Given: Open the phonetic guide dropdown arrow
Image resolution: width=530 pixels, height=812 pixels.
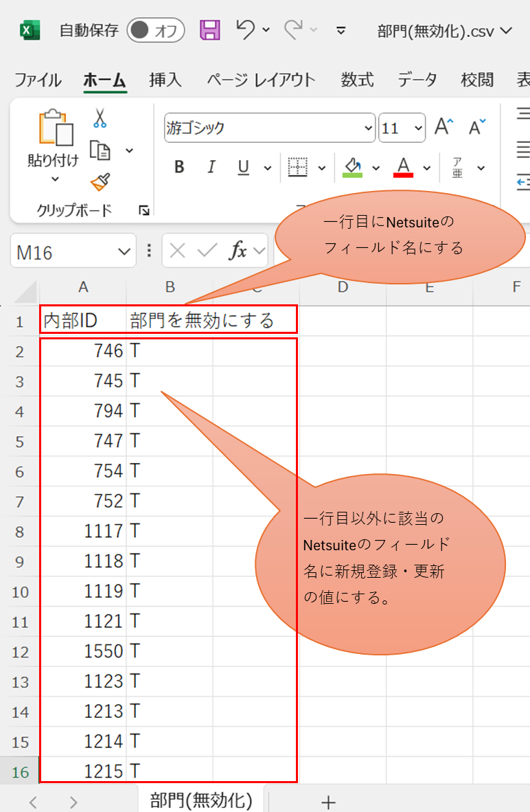Looking at the screenshot, I should (481, 168).
